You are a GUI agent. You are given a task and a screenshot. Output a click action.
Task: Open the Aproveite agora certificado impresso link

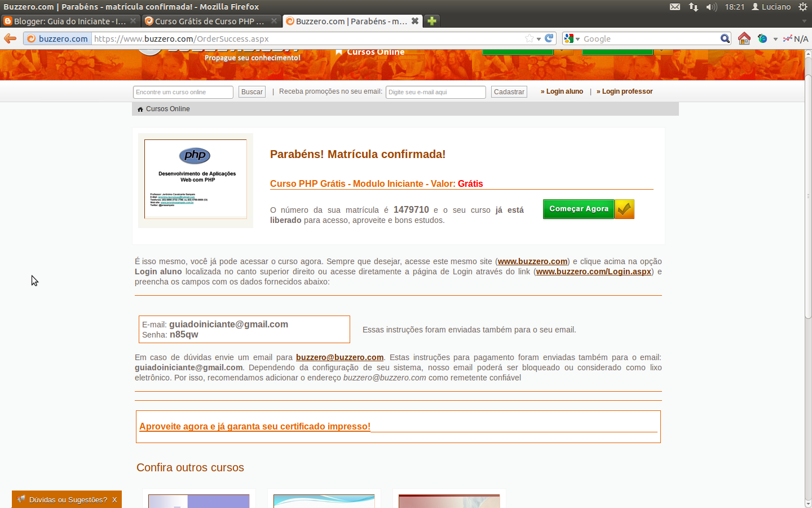click(x=255, y=426)
